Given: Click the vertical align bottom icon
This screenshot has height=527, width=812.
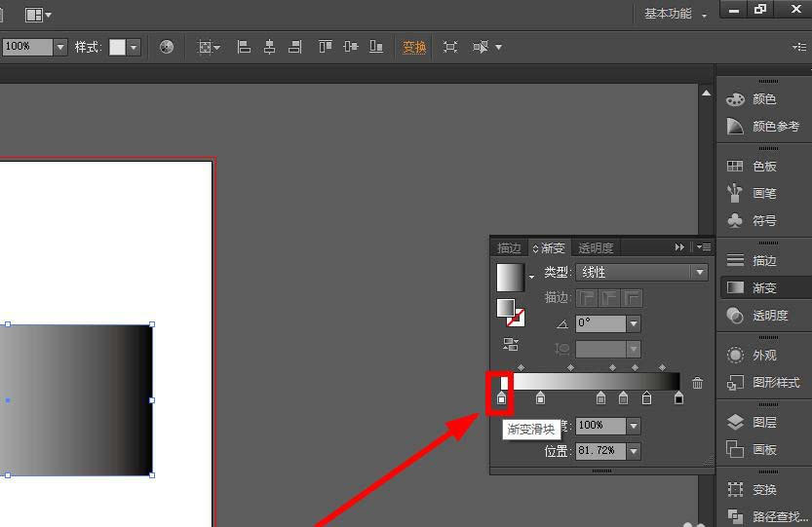Looking at the screenshot, I should coord(376,47).
